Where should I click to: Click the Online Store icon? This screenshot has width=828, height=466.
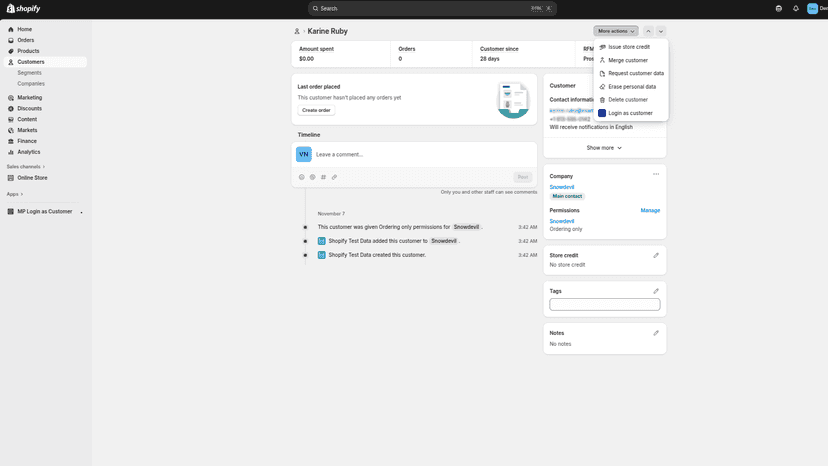click(11, 178)
